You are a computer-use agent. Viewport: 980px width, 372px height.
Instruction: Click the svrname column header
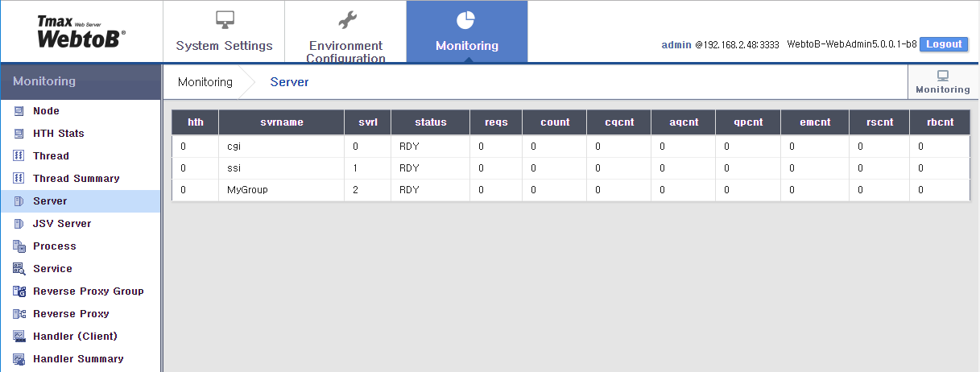click(x=282, y=122)
